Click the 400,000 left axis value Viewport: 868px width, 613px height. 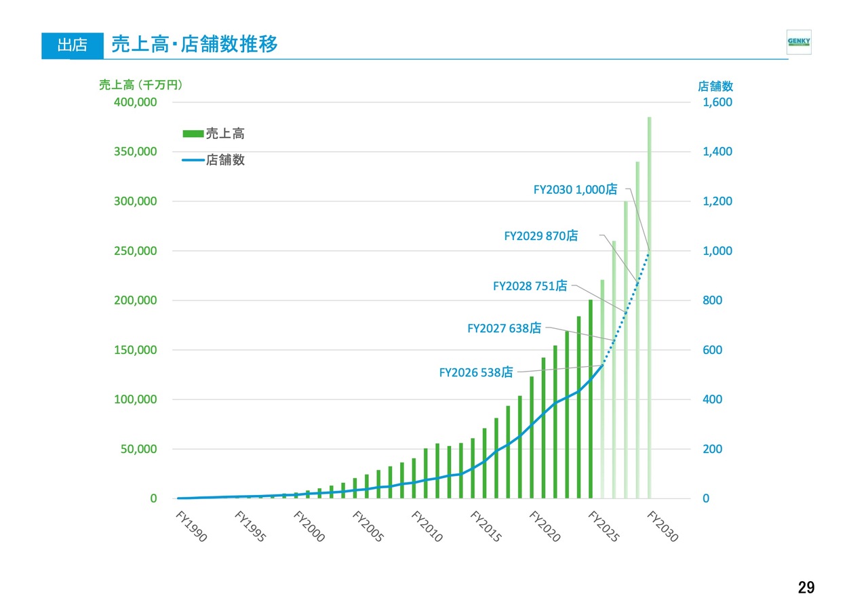(136, 102)
